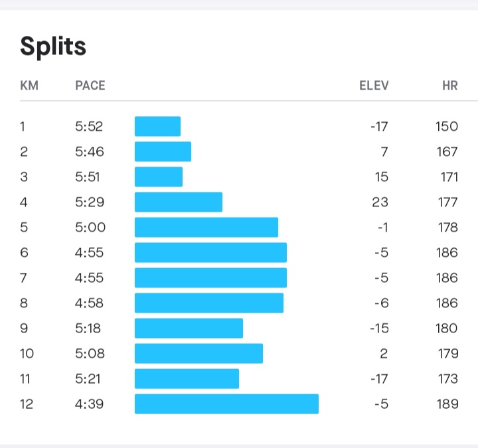Select the pace bar for kilometer 8
This screenshot has width=478, height=448.
209,303
